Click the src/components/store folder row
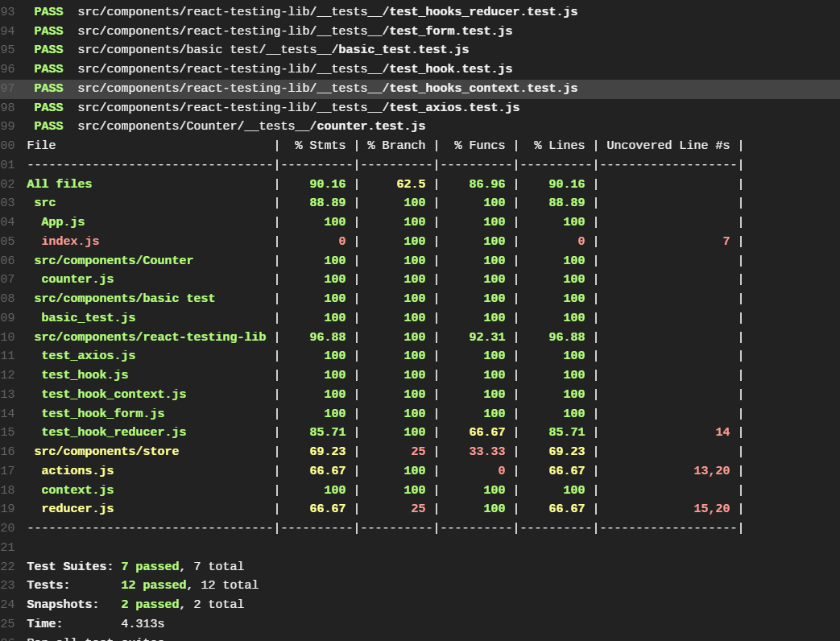840x641 pixels. 383,452
